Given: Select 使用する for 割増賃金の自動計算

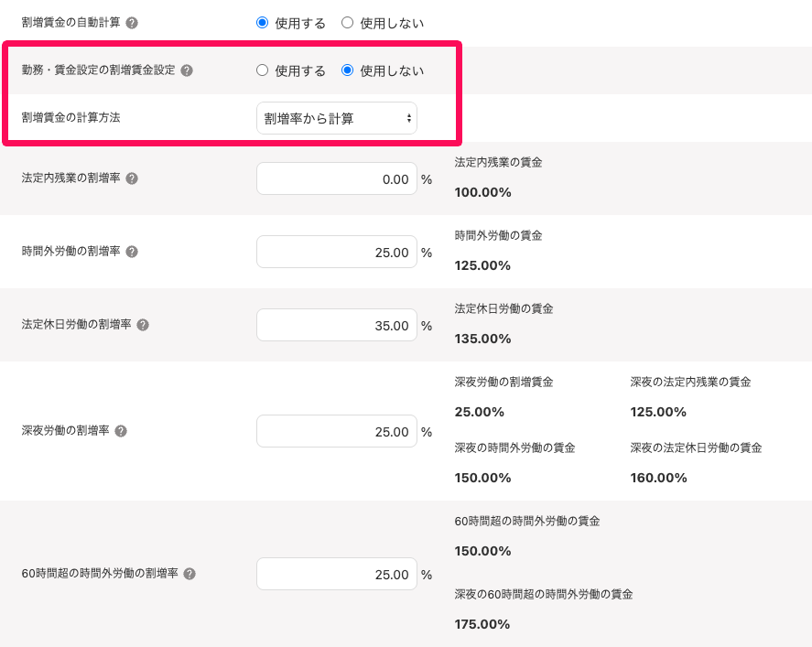Looking at the screenshot, I should pyautogui.click(x=263, y=23).
